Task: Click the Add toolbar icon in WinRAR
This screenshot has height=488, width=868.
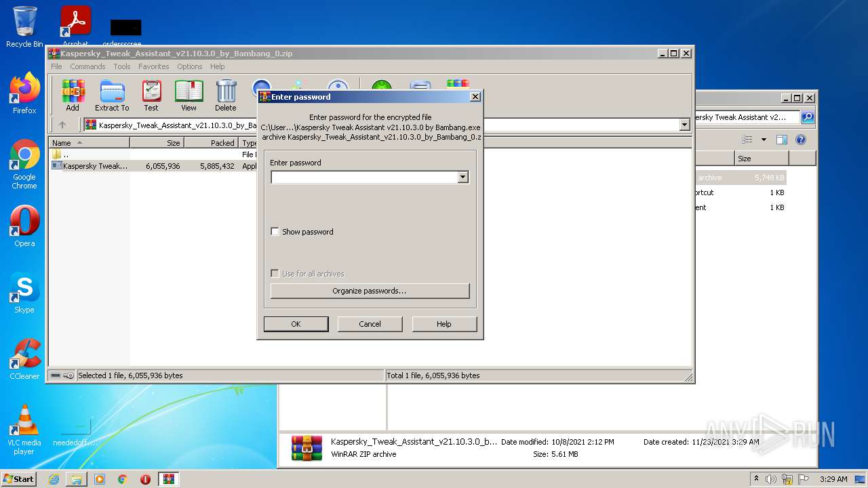Action: coord(73,96)
